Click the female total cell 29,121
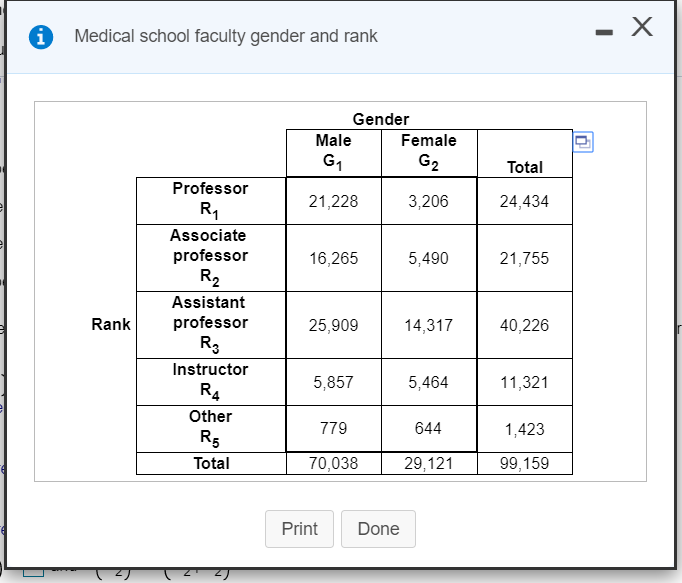This screenshot has width=682, height=583. point(429,463)
